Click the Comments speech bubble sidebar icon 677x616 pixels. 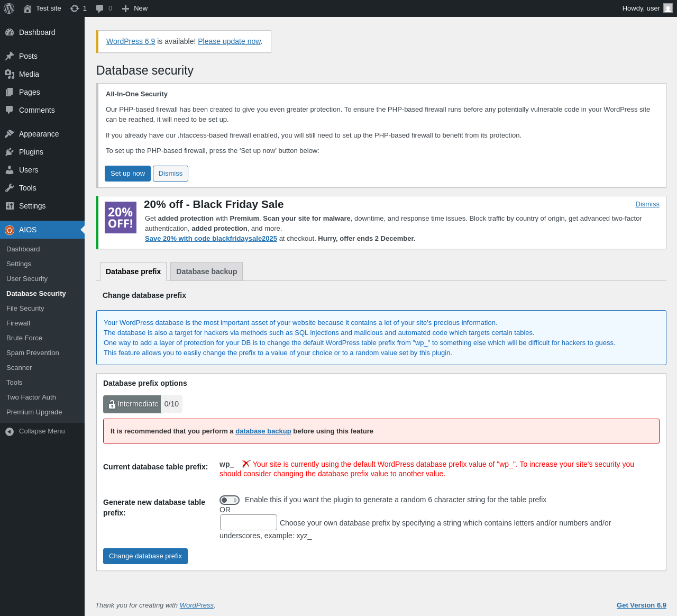coord(10,110)
